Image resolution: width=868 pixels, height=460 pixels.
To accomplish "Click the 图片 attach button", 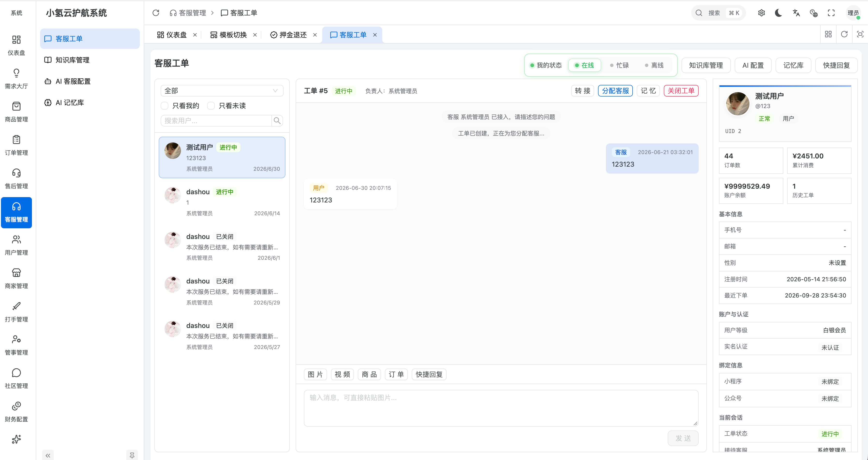I will click(x=315, y=374).
